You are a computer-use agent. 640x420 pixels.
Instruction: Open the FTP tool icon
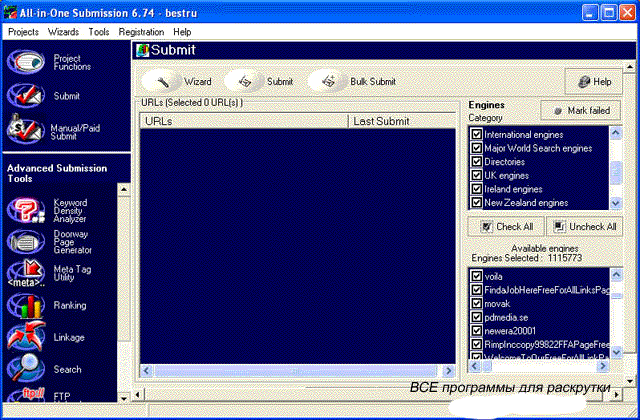click(26, 395)
